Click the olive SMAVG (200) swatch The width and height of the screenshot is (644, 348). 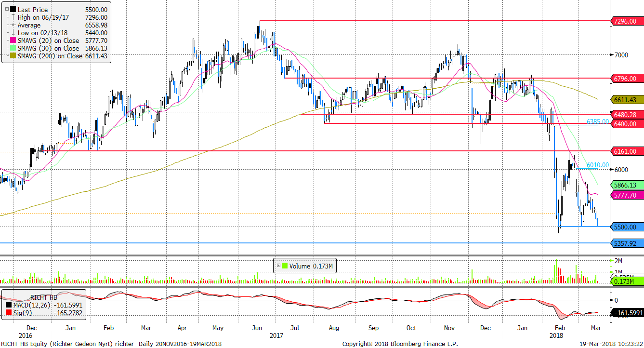coord(12,56)
